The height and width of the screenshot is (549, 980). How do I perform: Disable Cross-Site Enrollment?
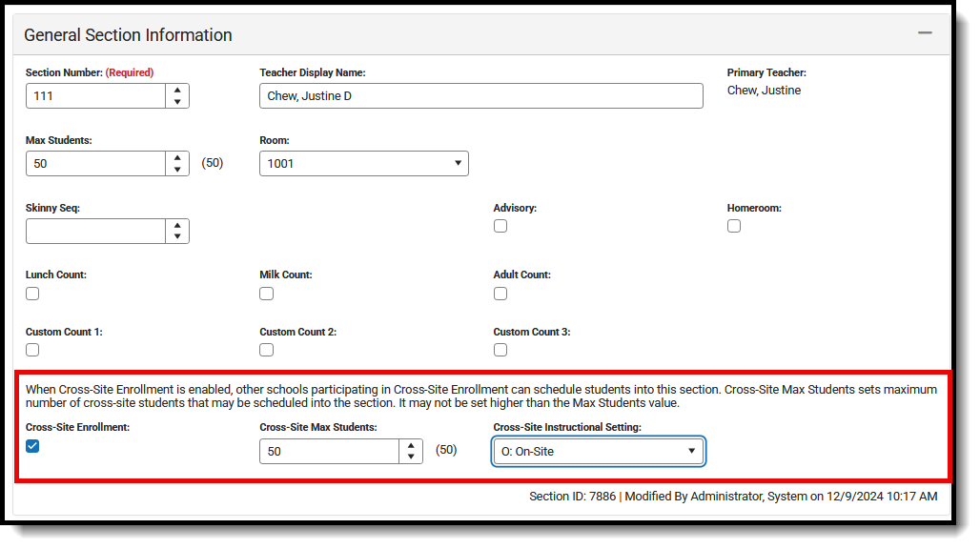(x=32, y=445)
